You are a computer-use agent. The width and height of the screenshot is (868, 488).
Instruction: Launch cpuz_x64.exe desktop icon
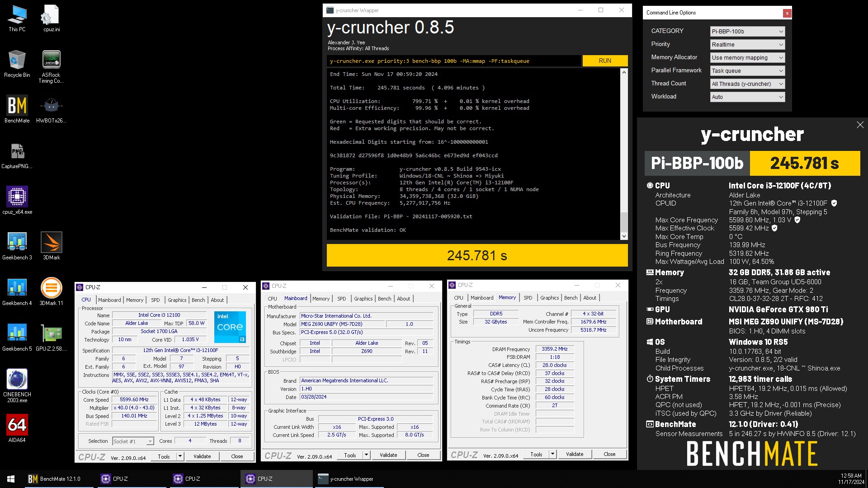pyautogui.click(x=17, y=201)
